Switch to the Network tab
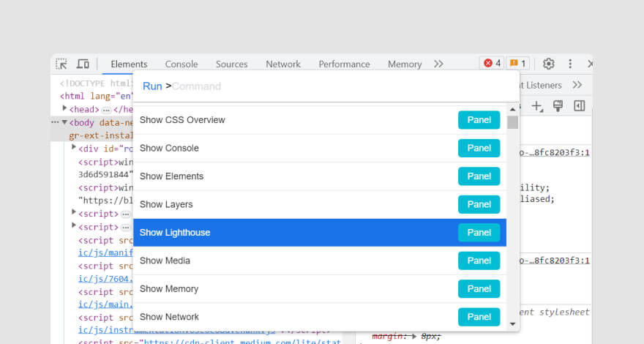Viewport: 644px width, 344px height. click(x=283, y=64)
